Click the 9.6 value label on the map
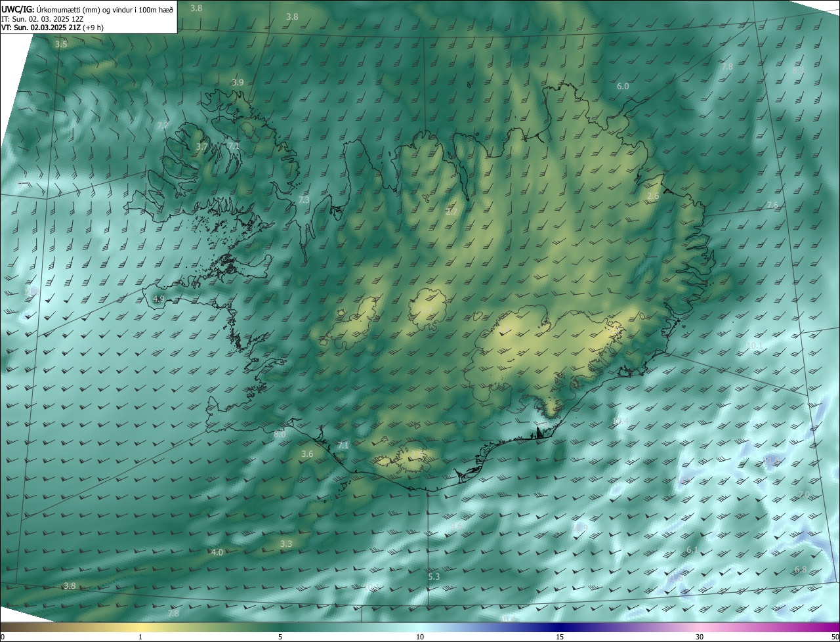 click(455, 526)
